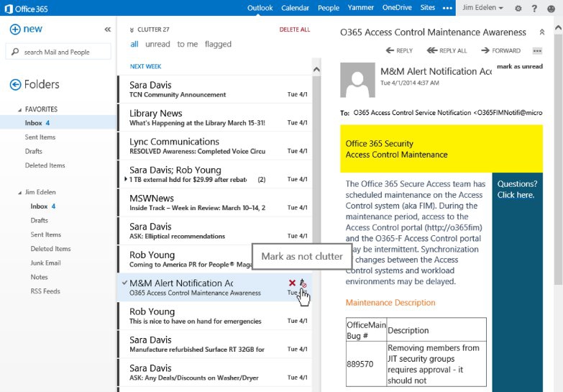
Task: Click the Mark as not clutter icon
Action: pyautogui.click(x=303, y=283)
